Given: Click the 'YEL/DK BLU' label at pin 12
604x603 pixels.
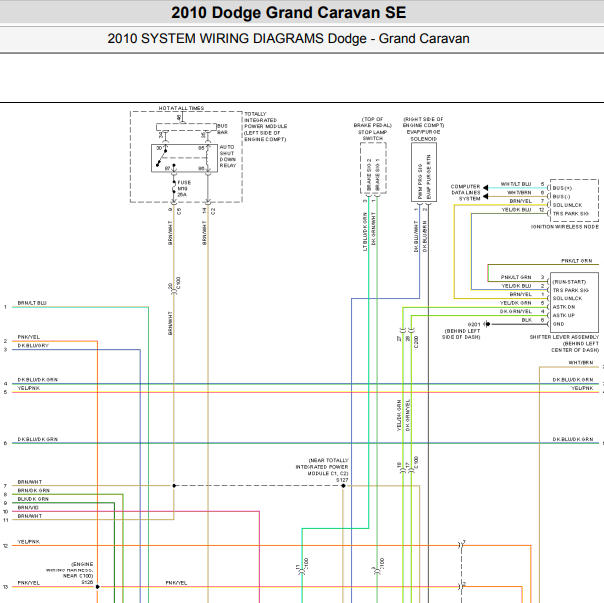Looking at the screenshot, I should point(516,210).
